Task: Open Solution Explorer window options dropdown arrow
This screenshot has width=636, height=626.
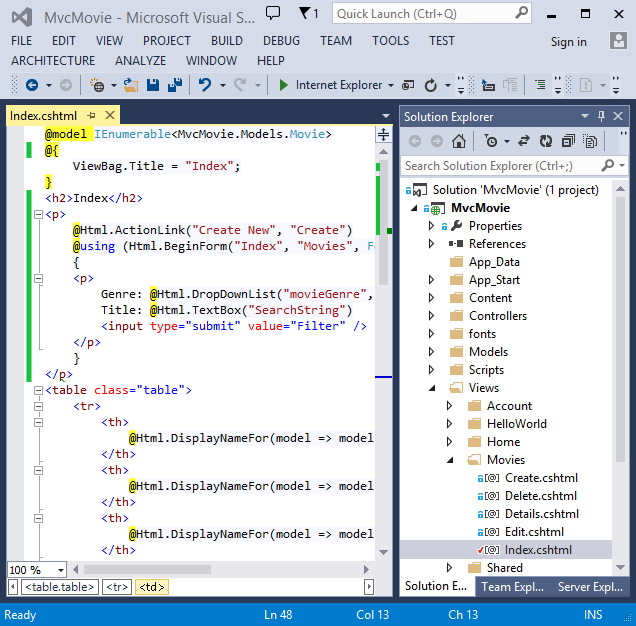Action: 585,116
